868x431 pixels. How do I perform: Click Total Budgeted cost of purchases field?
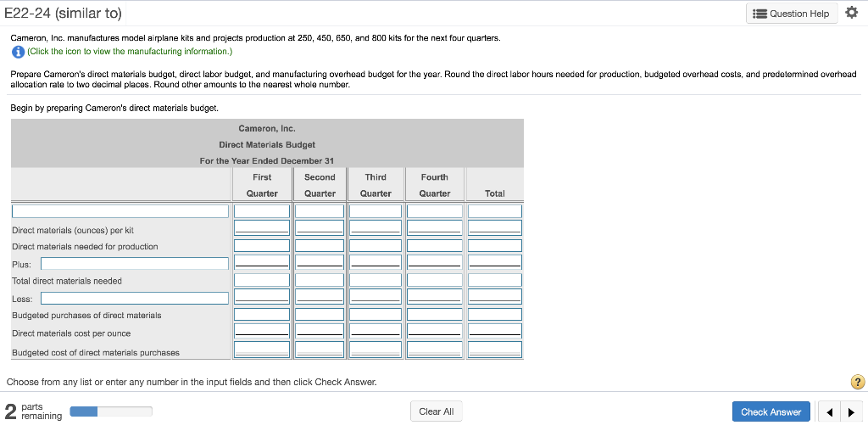coord(494,350)
